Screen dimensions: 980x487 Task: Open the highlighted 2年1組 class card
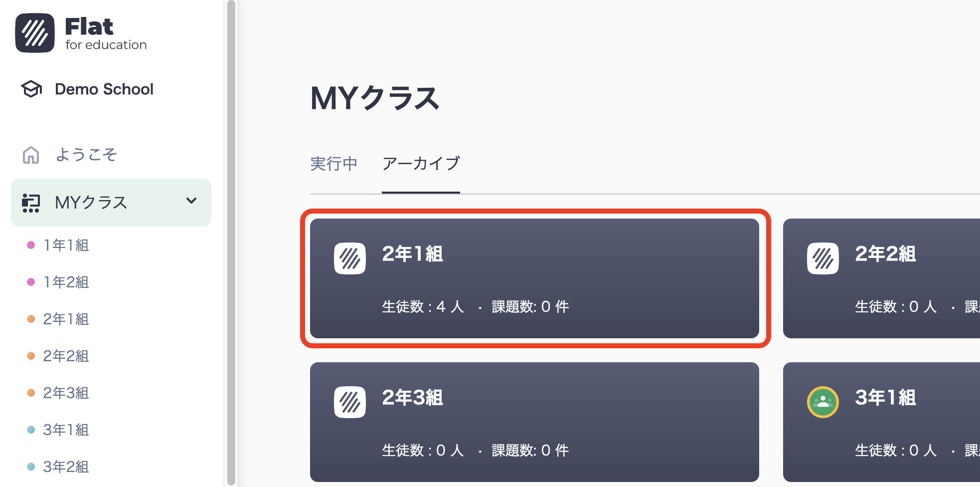pos(533,278)
